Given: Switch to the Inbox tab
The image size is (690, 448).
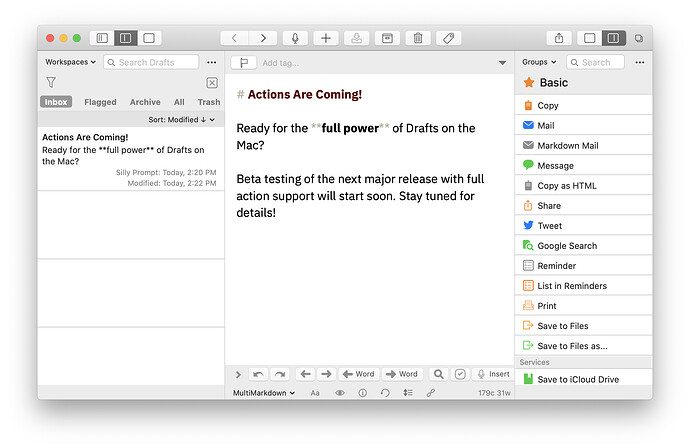Looking at the screenshot, I should (56, 102).
